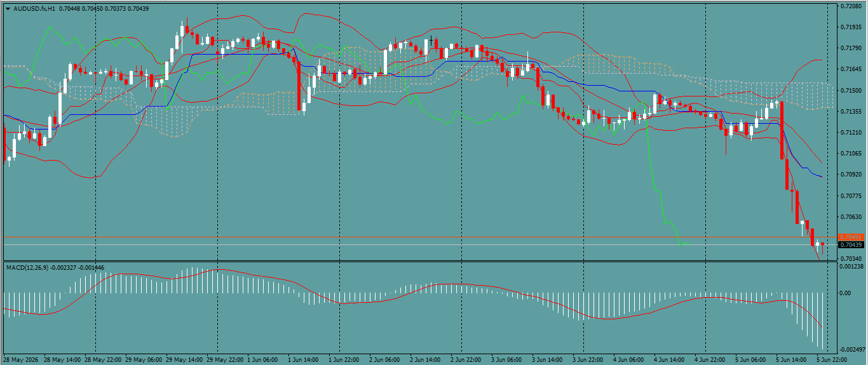Click the 0.72080 price axis label
This screenshot has height=365, width=868.
point(851,6)
